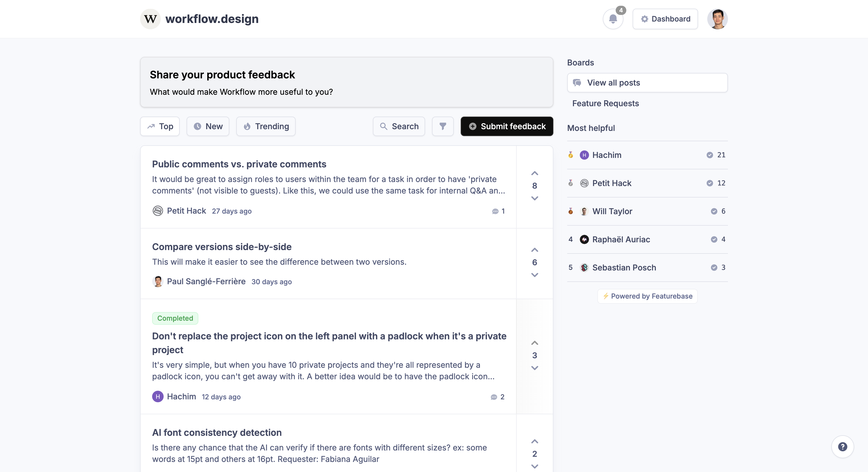Click Sebastian Posch in Most helpful list
Viewport: 868px width, 472px height.
[x=624, y=267]
